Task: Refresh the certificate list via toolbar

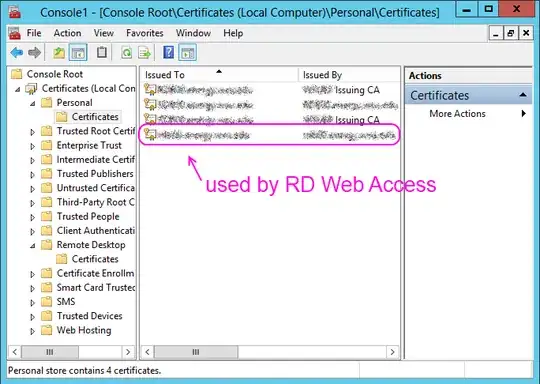Action: pos(126,53)
